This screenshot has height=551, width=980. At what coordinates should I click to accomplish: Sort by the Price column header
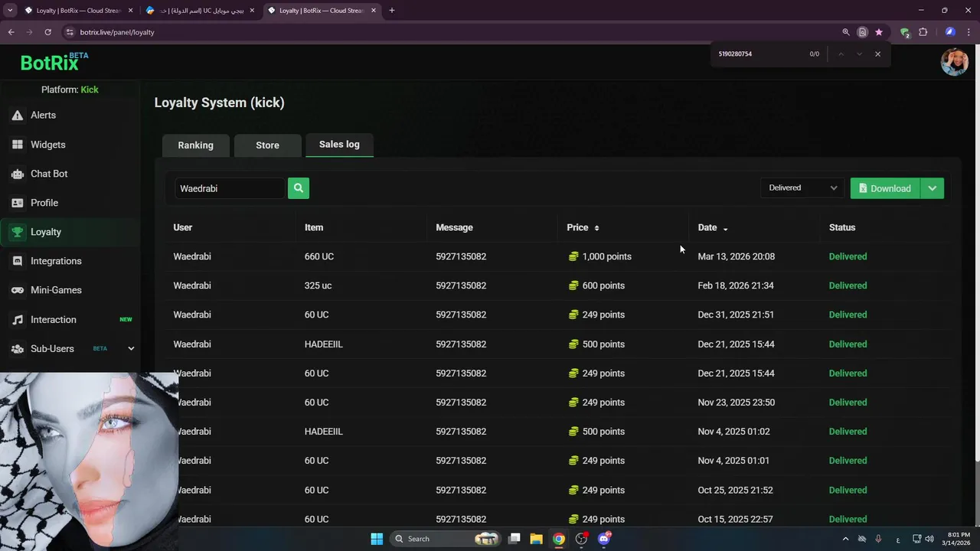(x=583, y=227)
